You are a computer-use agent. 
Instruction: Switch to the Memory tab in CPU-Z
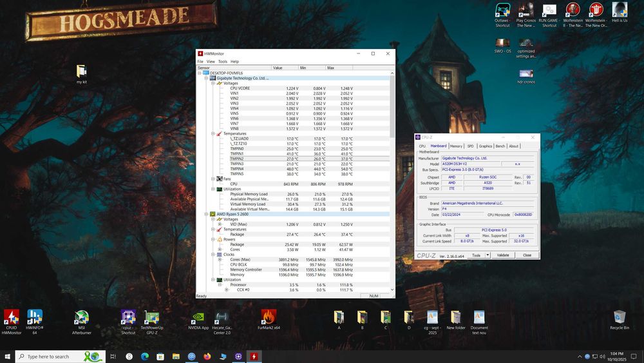[456, 146]
